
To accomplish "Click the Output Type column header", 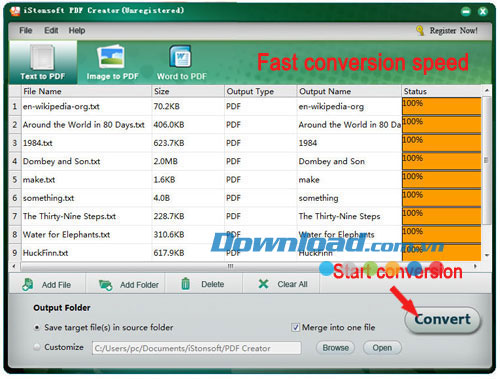I will (261, 91).
